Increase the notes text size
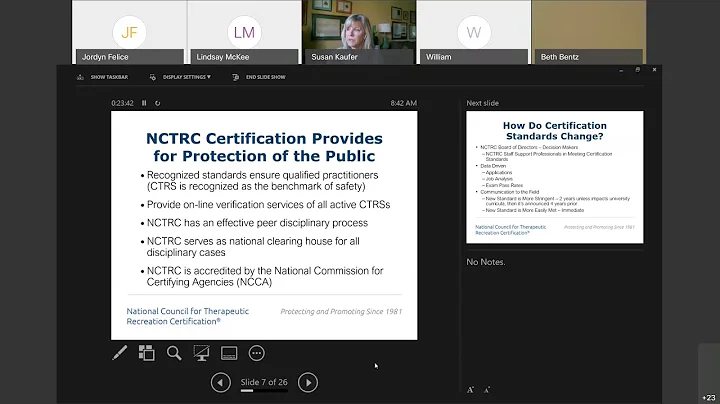 [x=470, y=390]
